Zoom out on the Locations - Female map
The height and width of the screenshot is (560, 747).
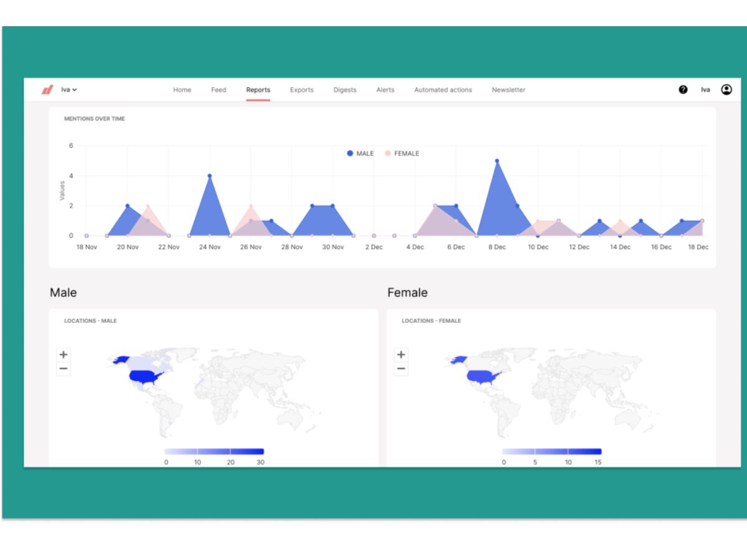[x=401, y=369]
